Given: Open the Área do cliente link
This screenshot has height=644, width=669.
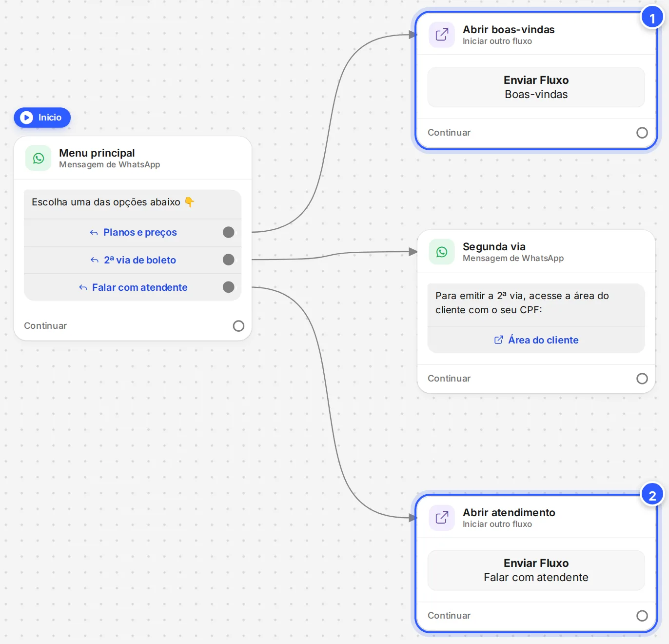Looking at the screenshot, I should point(536,340).
